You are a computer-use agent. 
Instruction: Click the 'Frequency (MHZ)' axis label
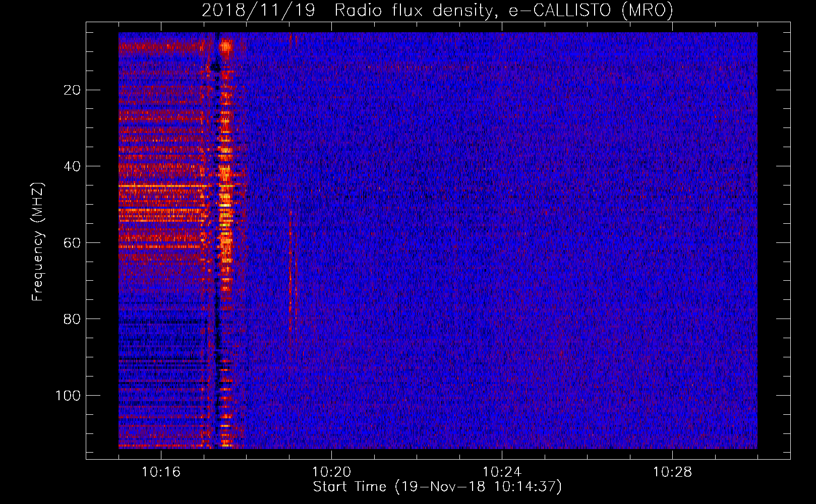tap(38, 241)
